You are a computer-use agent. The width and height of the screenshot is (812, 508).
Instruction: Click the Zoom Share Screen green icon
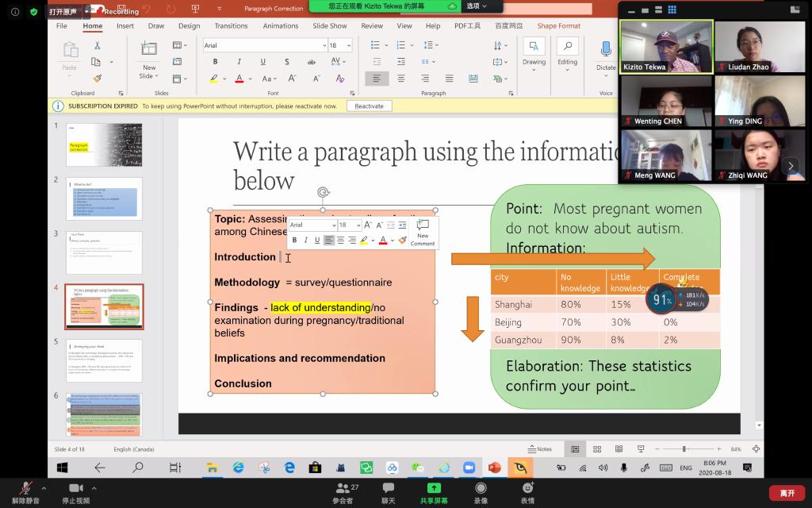434,488
